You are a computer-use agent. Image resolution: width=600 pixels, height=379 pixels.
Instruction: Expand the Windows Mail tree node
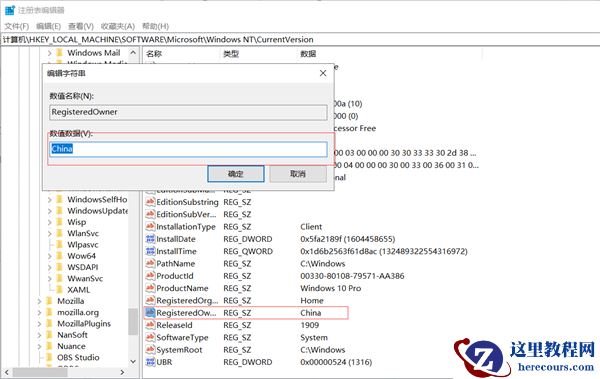[x=49, y=53]
